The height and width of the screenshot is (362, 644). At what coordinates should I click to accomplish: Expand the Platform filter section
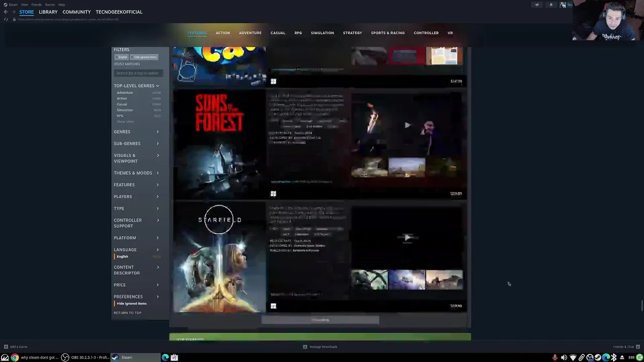136,238
